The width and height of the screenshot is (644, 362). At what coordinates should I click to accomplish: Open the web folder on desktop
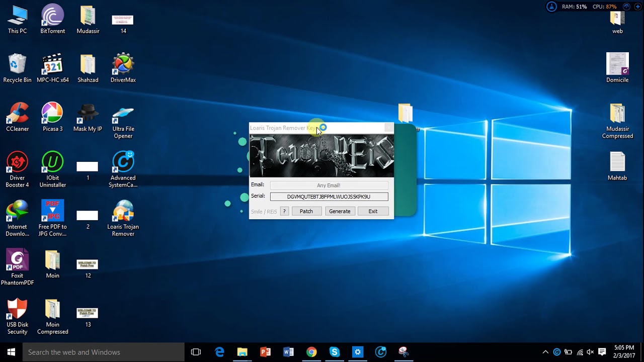[x=617, y=22]
